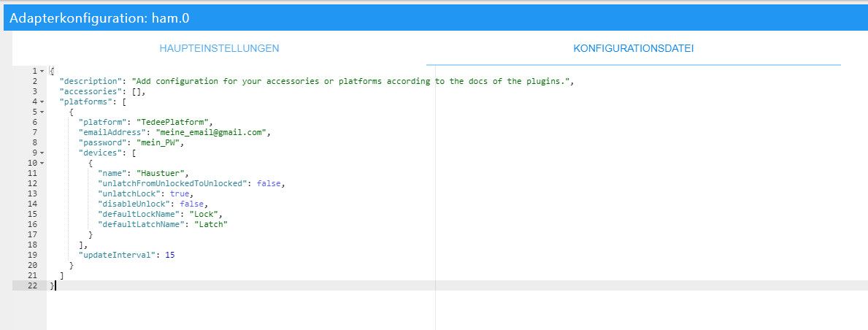Image resolution: width=868 pixels, height=330 pixels.
Task: Collapse the device object on line 10
Action: click(42, 163)
